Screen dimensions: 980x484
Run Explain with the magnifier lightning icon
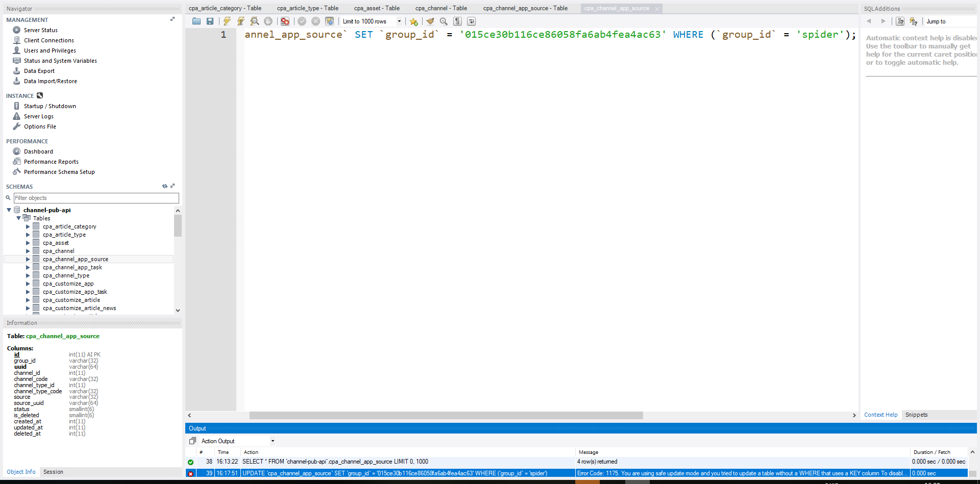[254, 21]
